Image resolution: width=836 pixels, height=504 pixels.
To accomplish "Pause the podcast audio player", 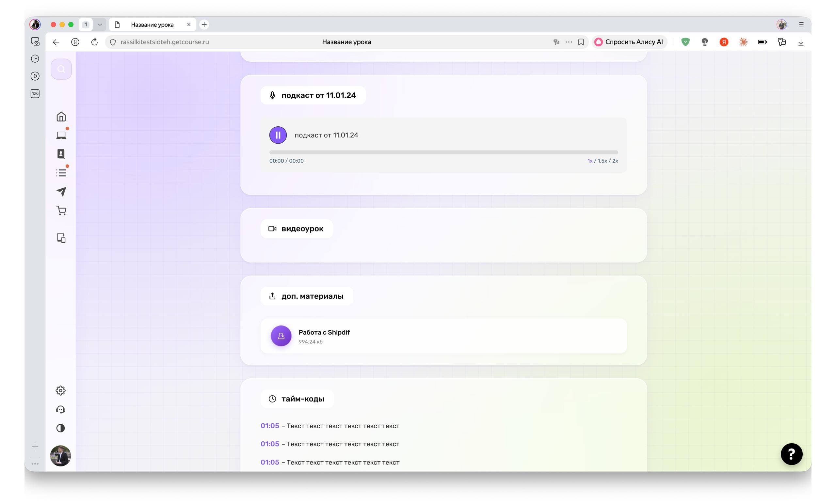I will (278, 135).
